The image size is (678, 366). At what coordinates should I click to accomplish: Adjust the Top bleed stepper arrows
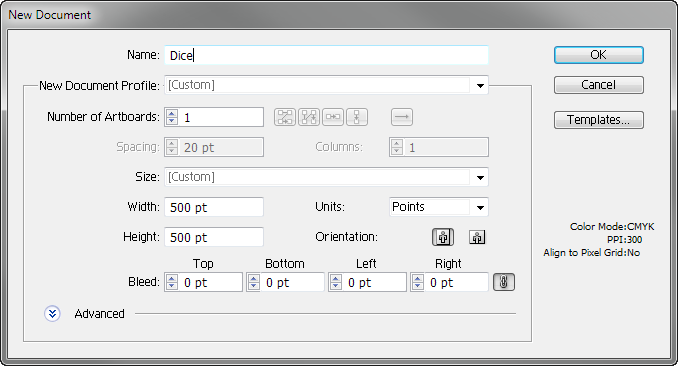point(172,283)
